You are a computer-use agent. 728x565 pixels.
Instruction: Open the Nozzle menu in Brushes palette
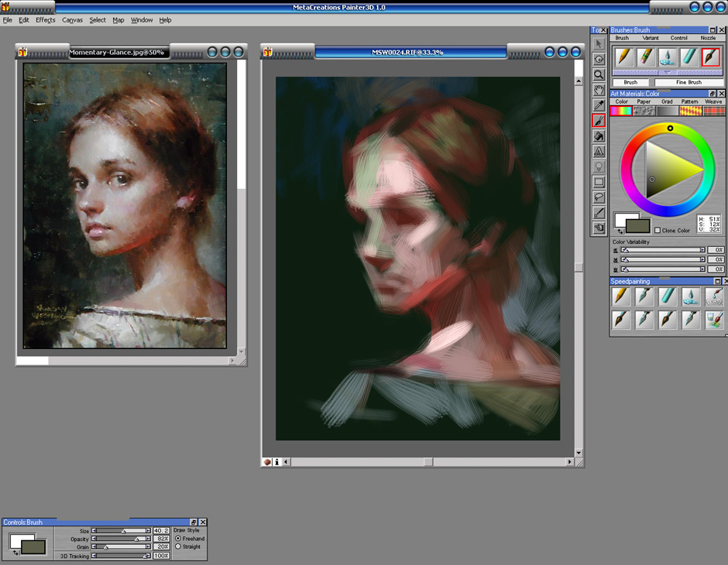(x=708, y=38)
